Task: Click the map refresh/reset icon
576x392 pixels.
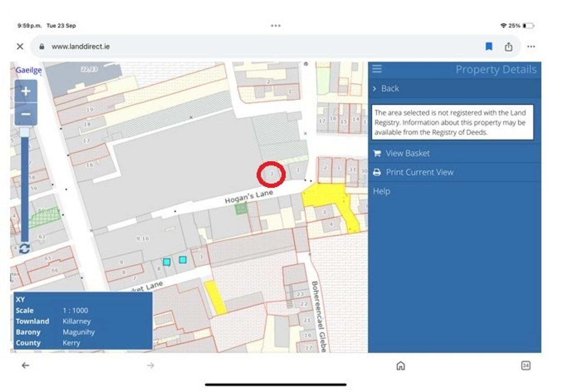Action: tap(25, 248)
